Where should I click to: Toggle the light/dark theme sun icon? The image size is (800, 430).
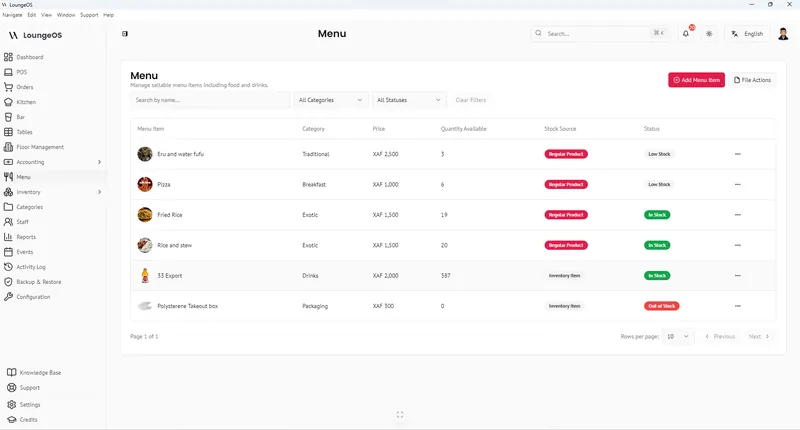click(709, 34)
